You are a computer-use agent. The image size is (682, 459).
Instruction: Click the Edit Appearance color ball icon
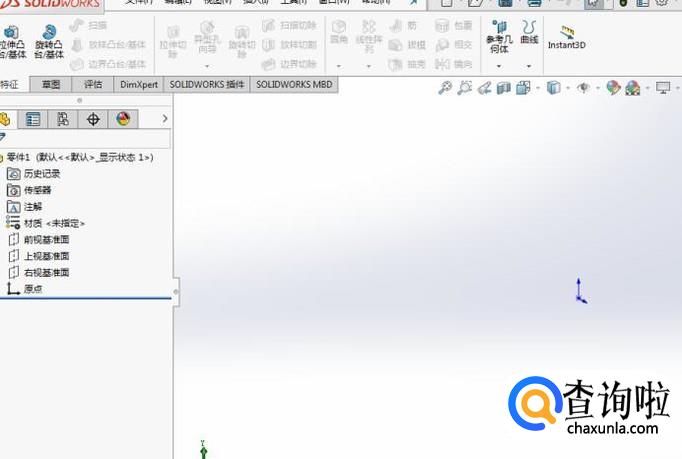613,87
